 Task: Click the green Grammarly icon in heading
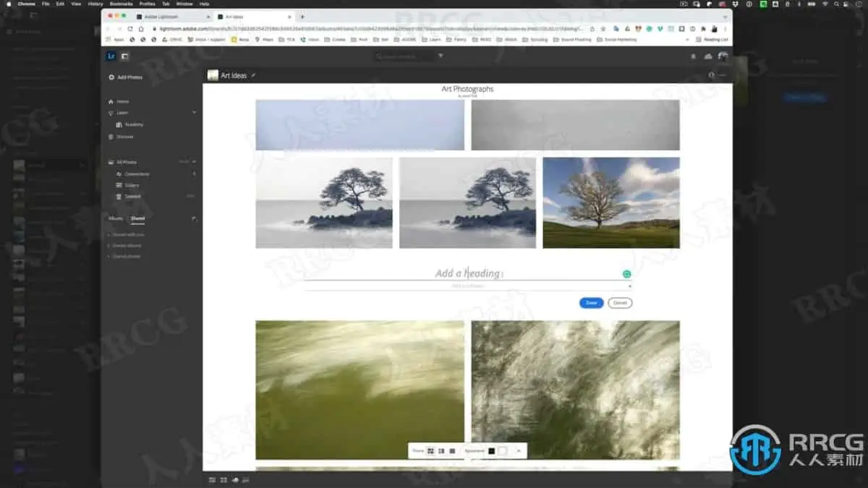626,274
